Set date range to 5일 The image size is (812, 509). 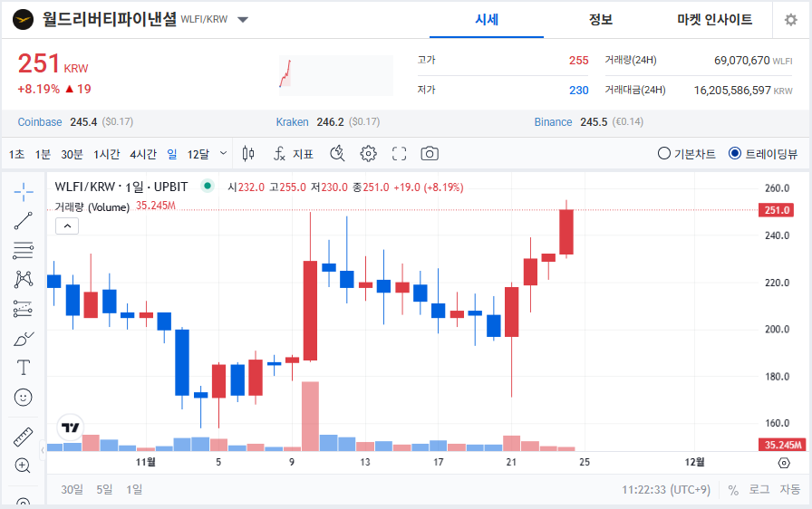[x=104, y=489]
